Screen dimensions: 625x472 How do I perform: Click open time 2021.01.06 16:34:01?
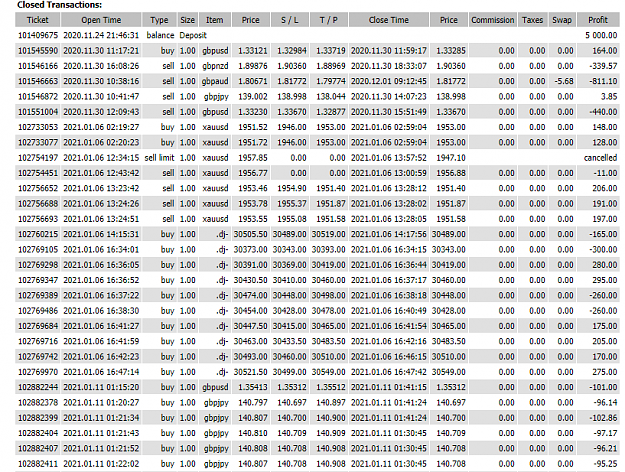point(101,250)
